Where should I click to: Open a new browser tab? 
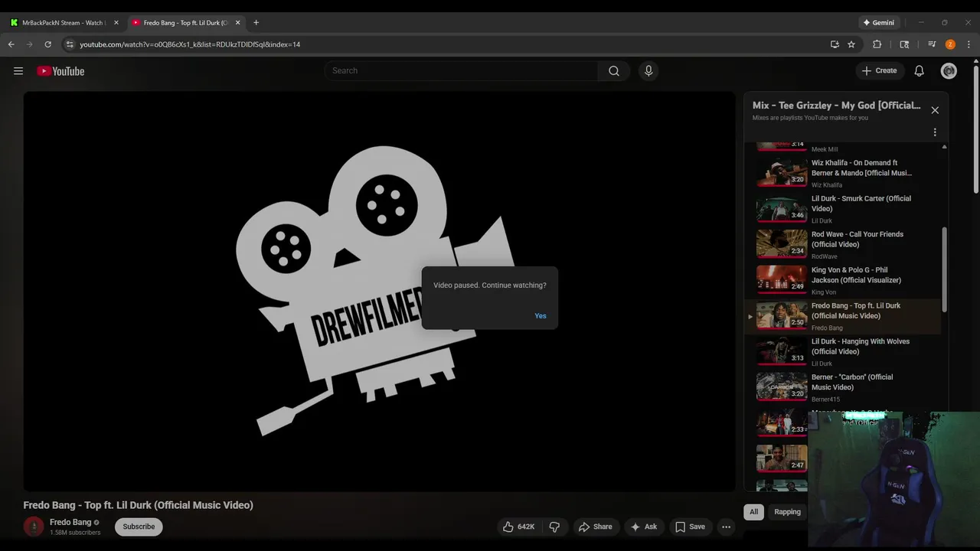click(x=256, y=22)
